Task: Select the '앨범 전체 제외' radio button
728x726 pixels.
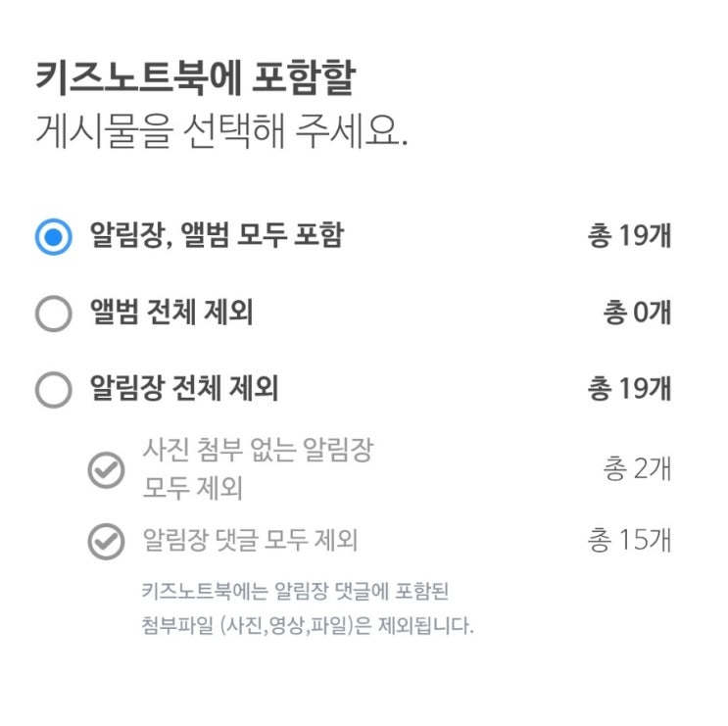Action: click(x=53, y=314)
